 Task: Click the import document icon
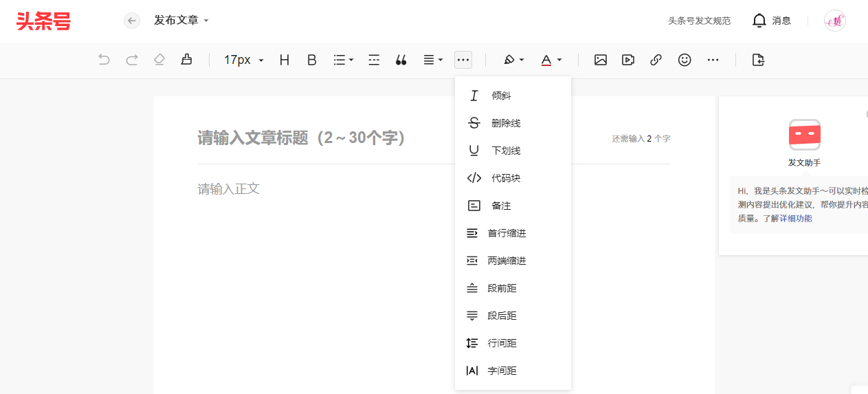coord(758,60)
